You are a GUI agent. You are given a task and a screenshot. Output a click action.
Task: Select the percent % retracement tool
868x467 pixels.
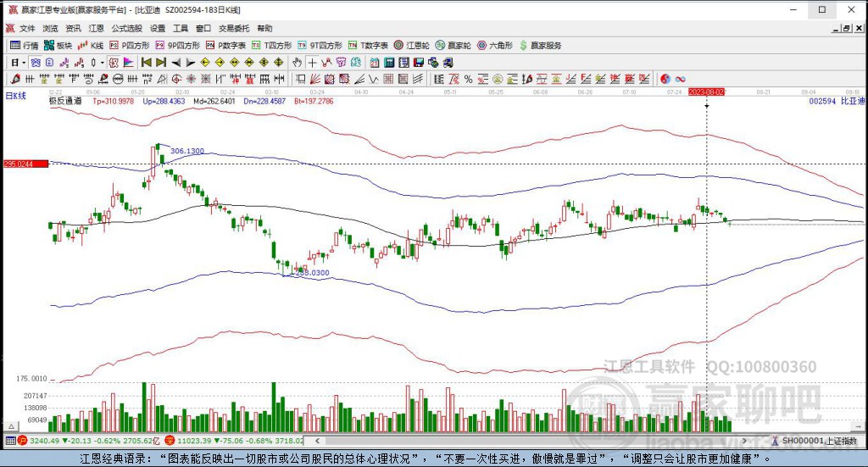(x=468, y=79)
